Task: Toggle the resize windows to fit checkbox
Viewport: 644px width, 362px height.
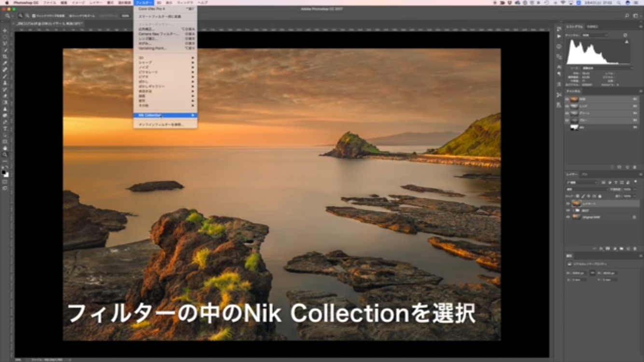Action: [34, 16]
